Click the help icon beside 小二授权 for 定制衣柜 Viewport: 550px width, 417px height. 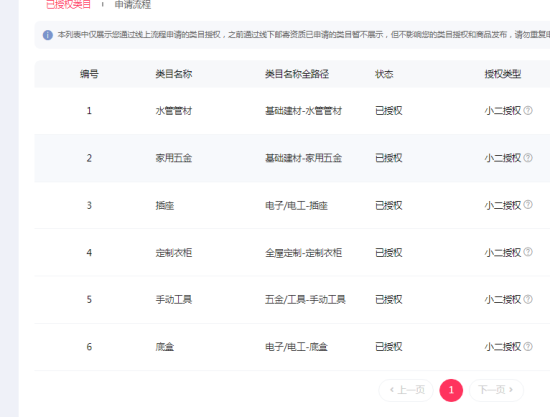point(528,252)
